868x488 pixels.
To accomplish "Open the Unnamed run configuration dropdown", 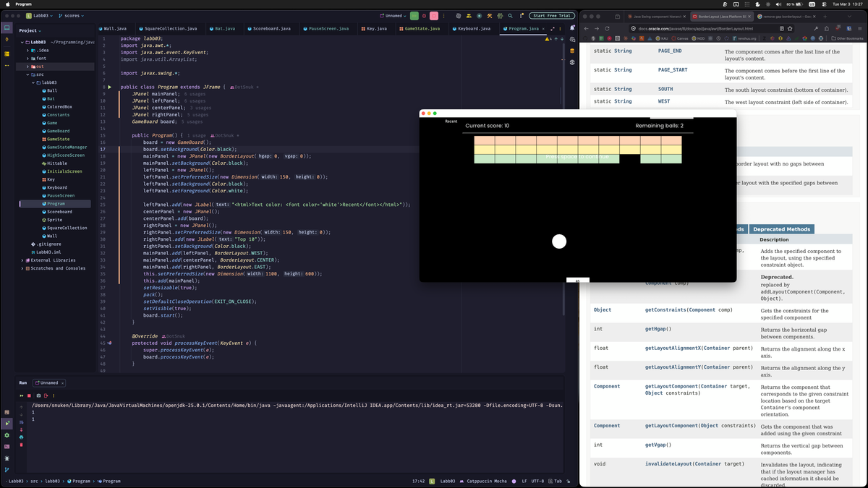I will [393, 15].
